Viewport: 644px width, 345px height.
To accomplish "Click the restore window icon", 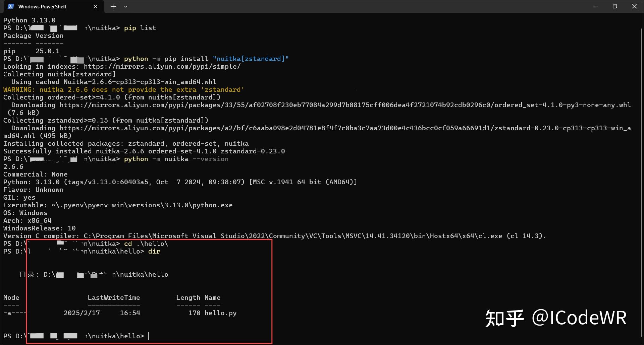I will click(x=615, y=6).
